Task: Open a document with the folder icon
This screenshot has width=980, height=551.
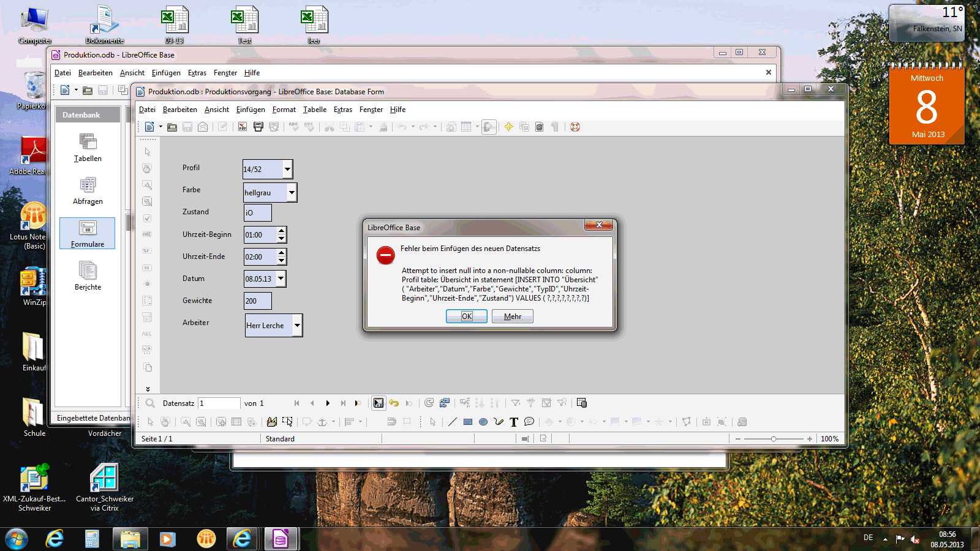Action: click(x=172, y=127)
